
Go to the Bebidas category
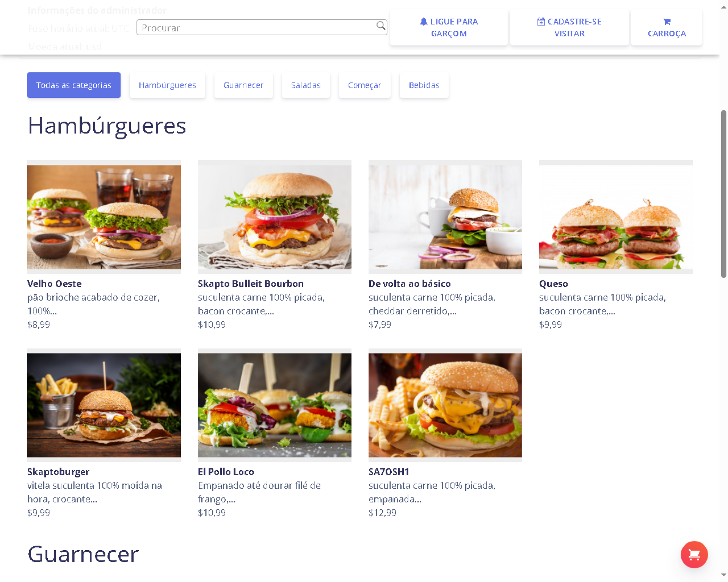[x=424, y=85]
